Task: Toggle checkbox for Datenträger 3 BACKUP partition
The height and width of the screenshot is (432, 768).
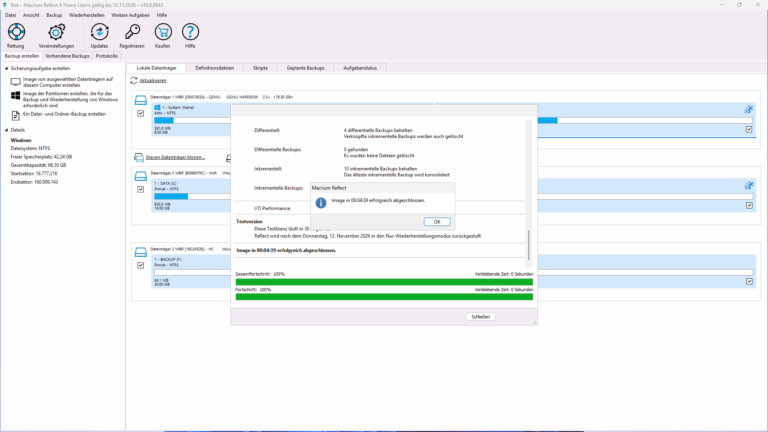Action: (x=141, y=265)
